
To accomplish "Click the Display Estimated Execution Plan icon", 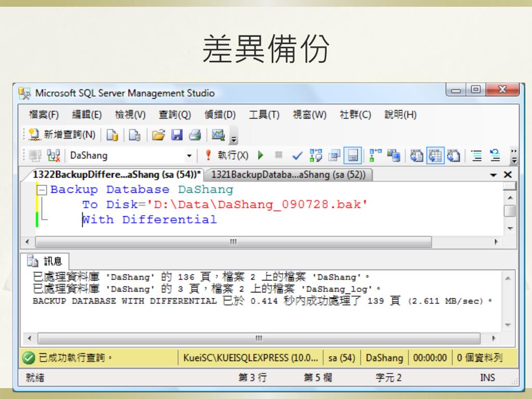I will pos(316,155).
